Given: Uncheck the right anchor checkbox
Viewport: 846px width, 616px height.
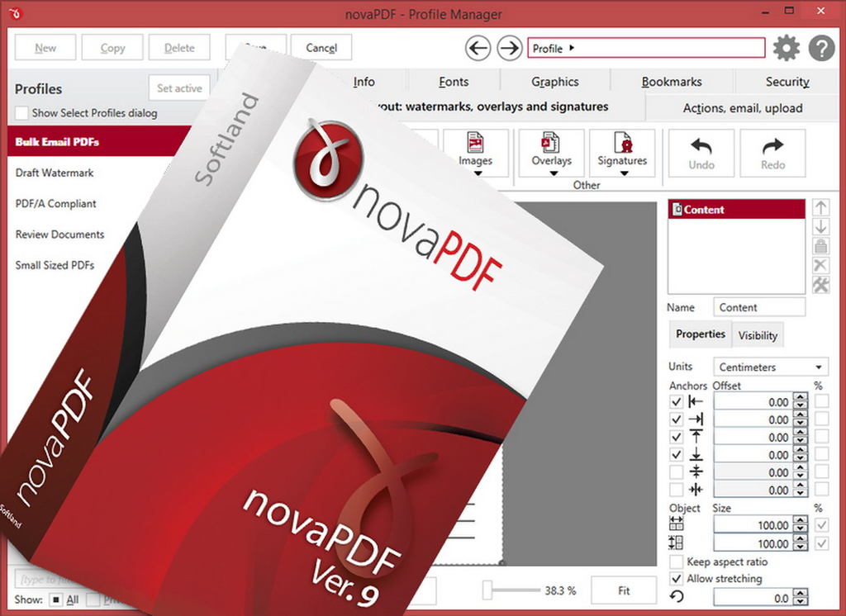Looking at the screenshot, I should (x=676, y=419).
